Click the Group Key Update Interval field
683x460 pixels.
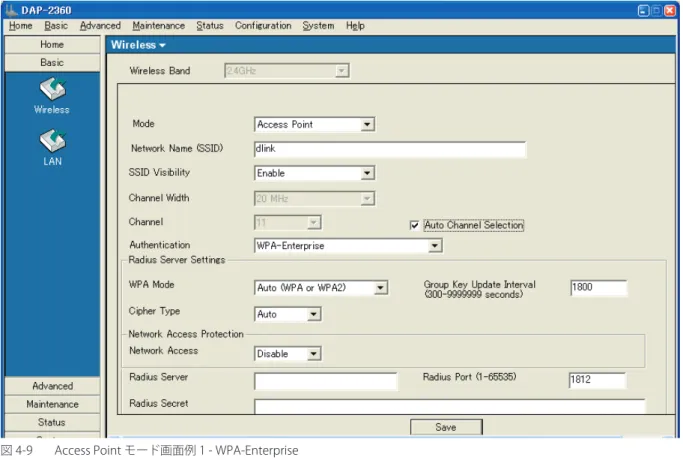click(x=598, y=288)
